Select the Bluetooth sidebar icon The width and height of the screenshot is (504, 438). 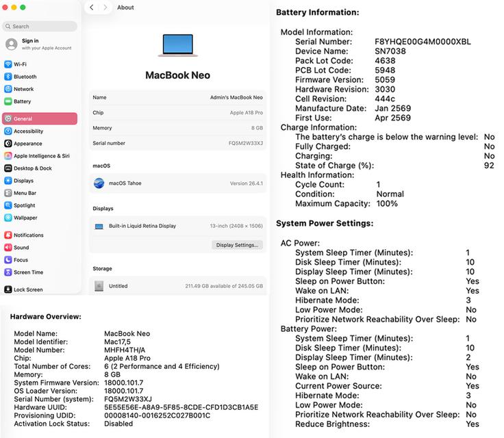pos(8,77)
